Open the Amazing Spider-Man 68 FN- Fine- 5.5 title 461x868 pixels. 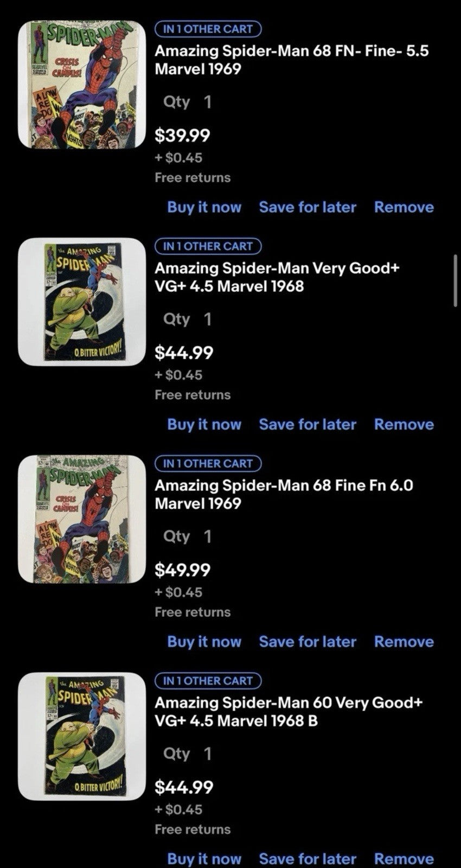291,60
